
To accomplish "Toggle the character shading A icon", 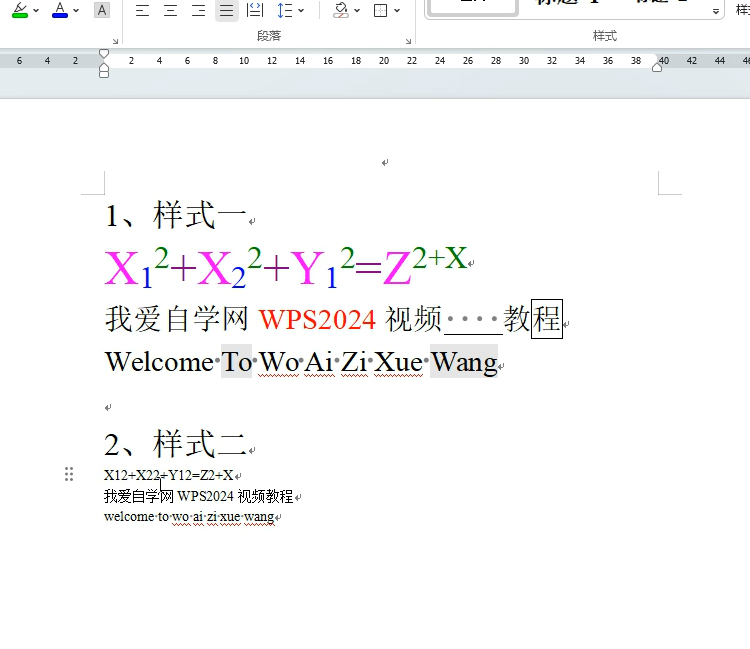I will pyautogui.click(x=102, y=10).
